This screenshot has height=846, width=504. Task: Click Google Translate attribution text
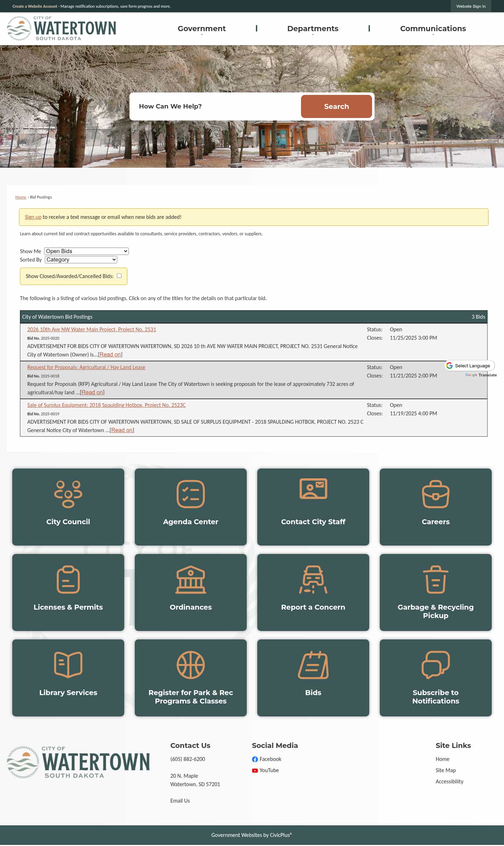click(x=481, y=375)
